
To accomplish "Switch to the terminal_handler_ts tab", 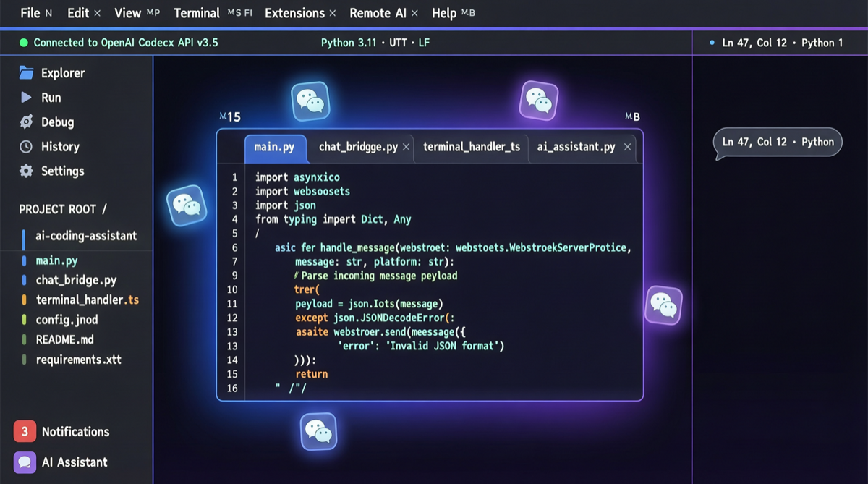I will 472,147.
